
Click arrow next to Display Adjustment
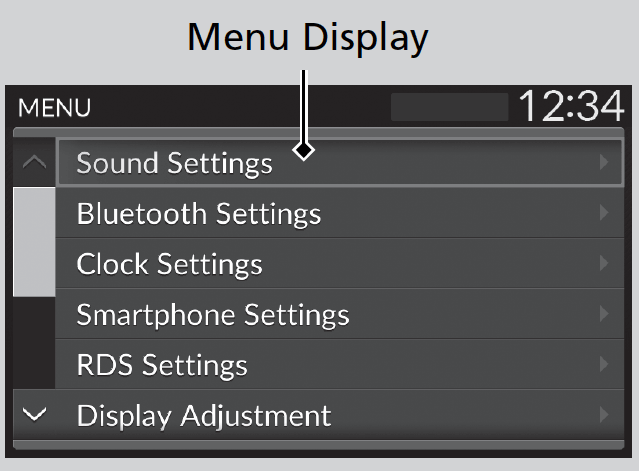(x=604, y=414)
